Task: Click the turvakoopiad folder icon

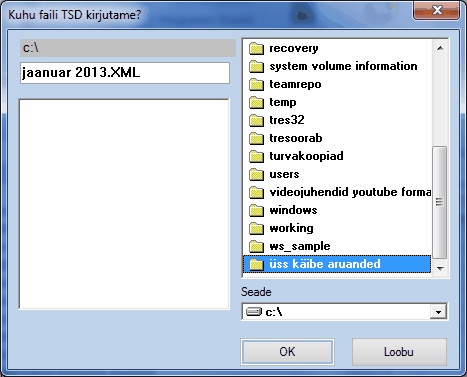Action: [256, 157]
